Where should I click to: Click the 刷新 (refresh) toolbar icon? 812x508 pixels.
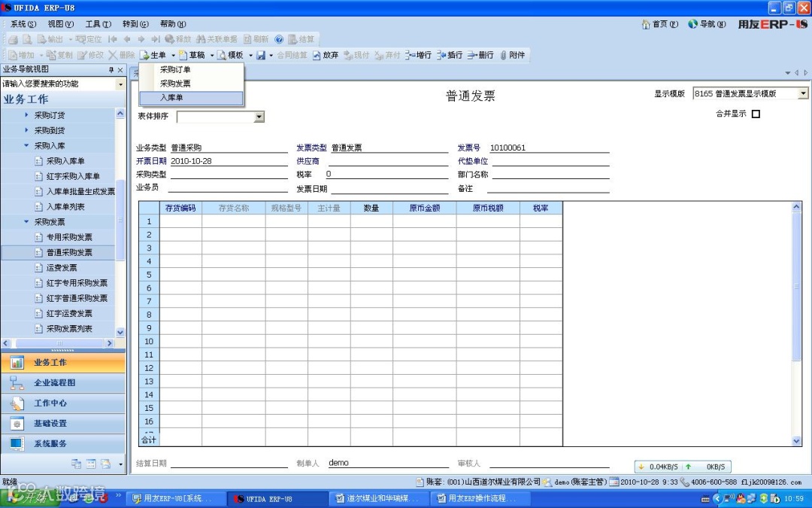tap(247, 39)
